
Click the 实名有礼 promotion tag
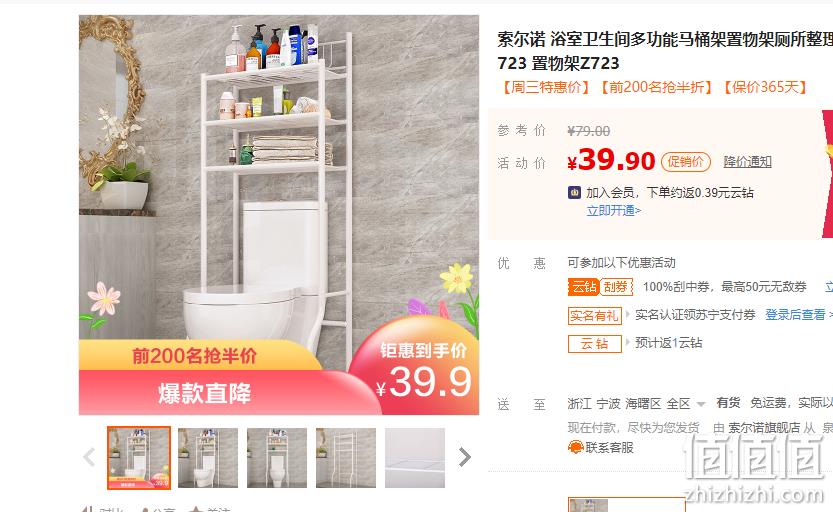point(594,315)
